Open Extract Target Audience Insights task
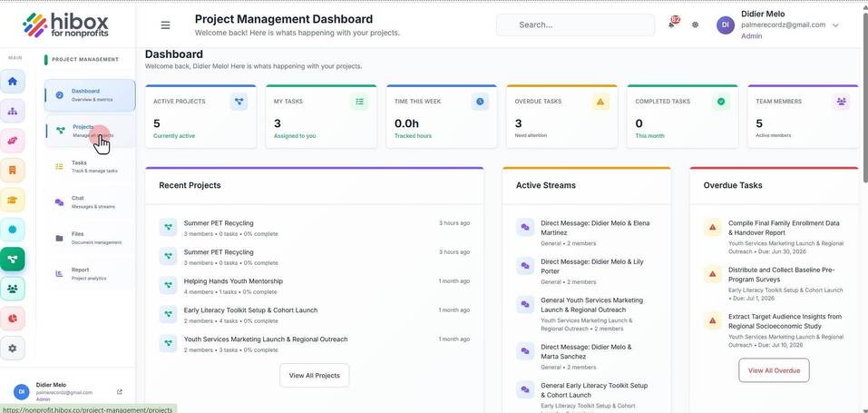Viewport: 868px width, 413px height. tap(774, 330)
